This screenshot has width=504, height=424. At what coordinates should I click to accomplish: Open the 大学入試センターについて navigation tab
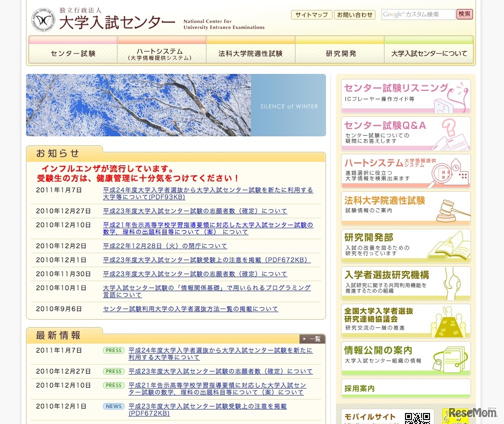[x=429, y=53]
